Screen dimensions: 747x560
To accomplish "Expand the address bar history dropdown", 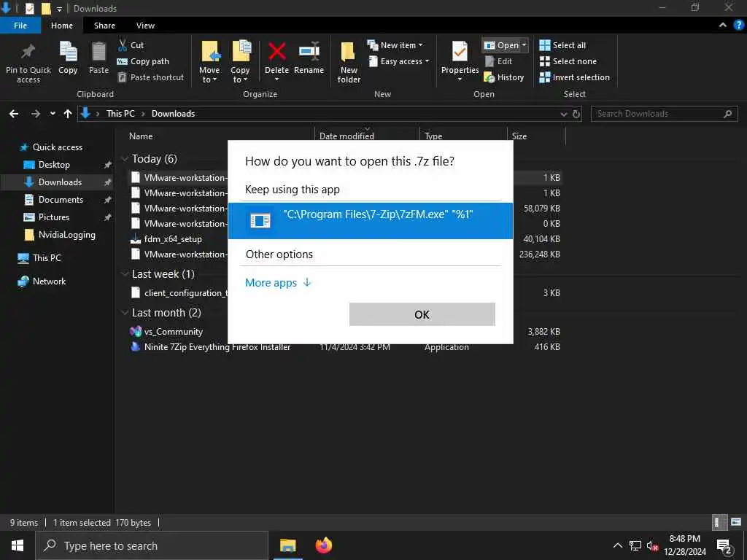I will 564,114.
